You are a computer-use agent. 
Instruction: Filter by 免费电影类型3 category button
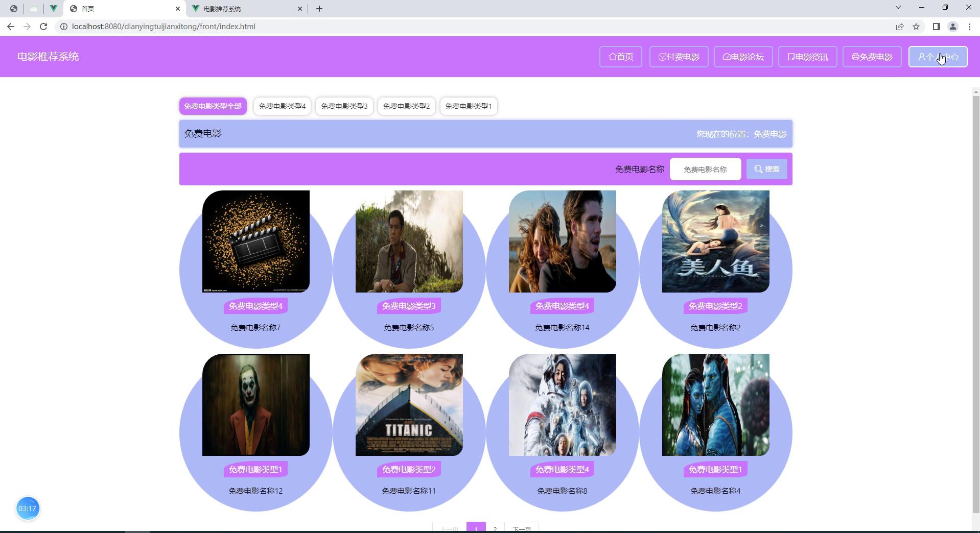[x=344, y=106]
